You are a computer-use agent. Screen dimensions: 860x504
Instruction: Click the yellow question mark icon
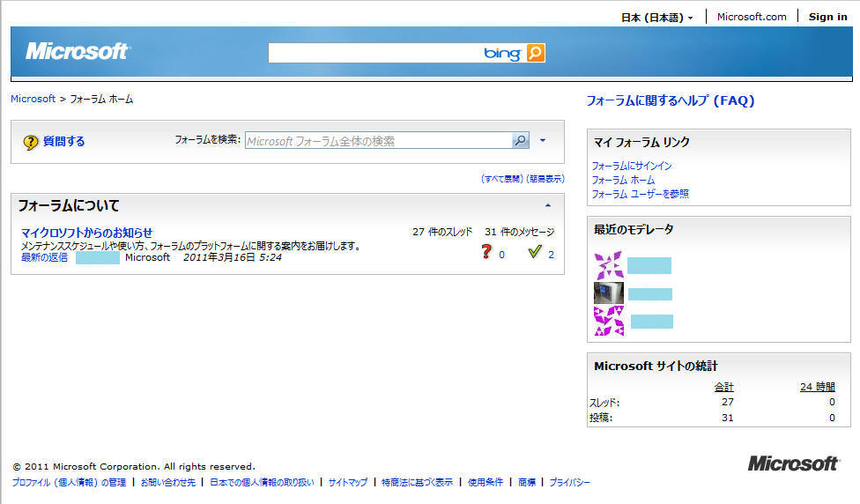[30, 142]
